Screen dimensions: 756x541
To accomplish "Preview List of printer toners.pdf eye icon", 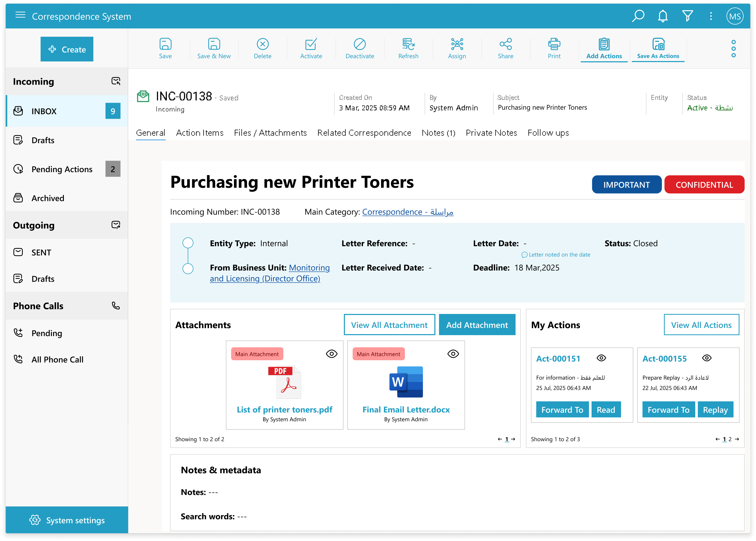I will pyautogui.click(x=331, y=354).
